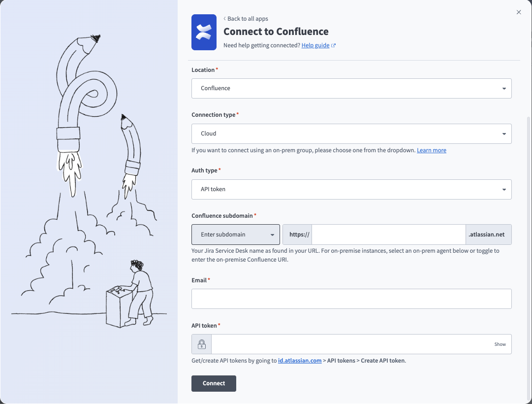The image size is (532, 404).
Task: Click inside the Email input field
Action: point(351,299)
